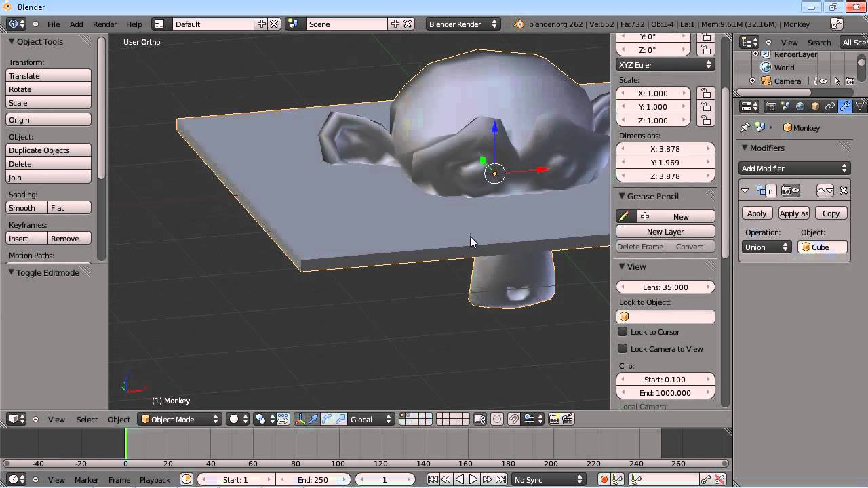Toggle the snap magnet icon

click(x=513, y=419)
